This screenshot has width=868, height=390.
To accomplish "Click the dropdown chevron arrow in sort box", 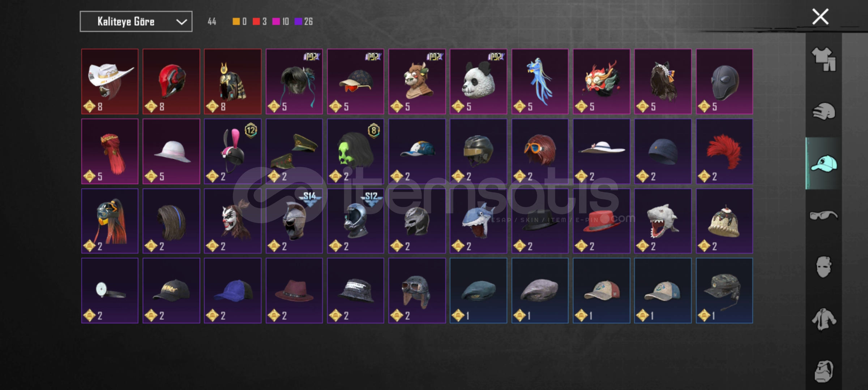I will [x=181, y=22].
